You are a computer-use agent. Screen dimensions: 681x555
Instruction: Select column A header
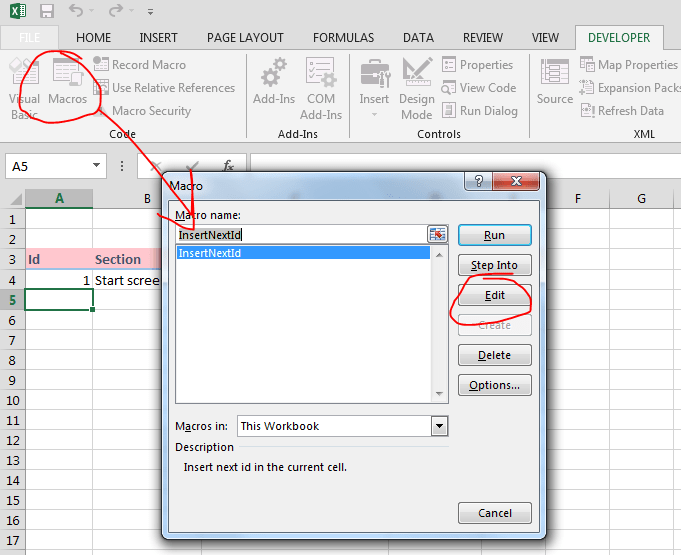click(x=59, y=198)
